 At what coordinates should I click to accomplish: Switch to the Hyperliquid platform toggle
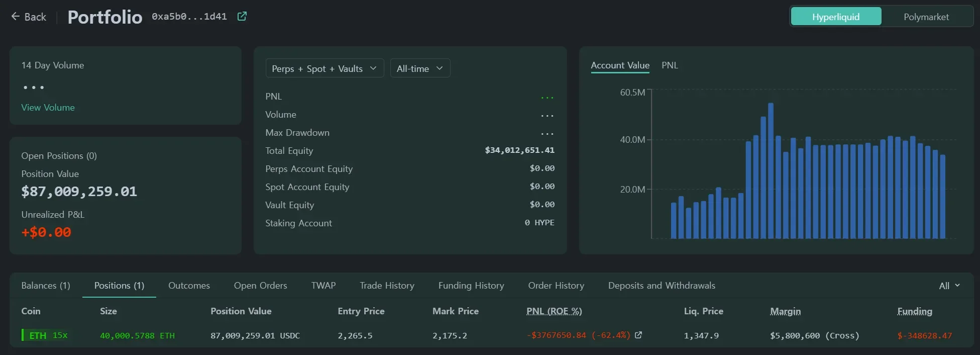tap(836, 17)
